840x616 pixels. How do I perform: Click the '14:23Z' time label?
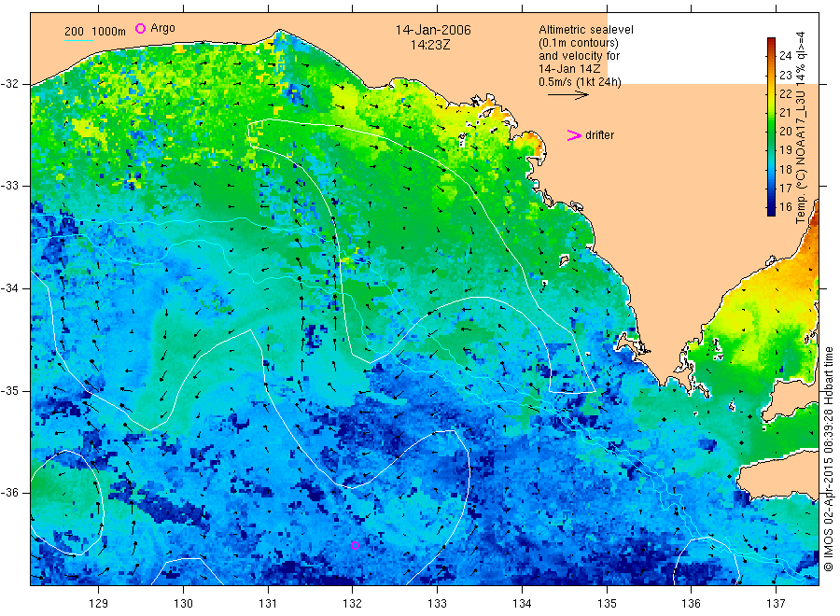[430, 45]
